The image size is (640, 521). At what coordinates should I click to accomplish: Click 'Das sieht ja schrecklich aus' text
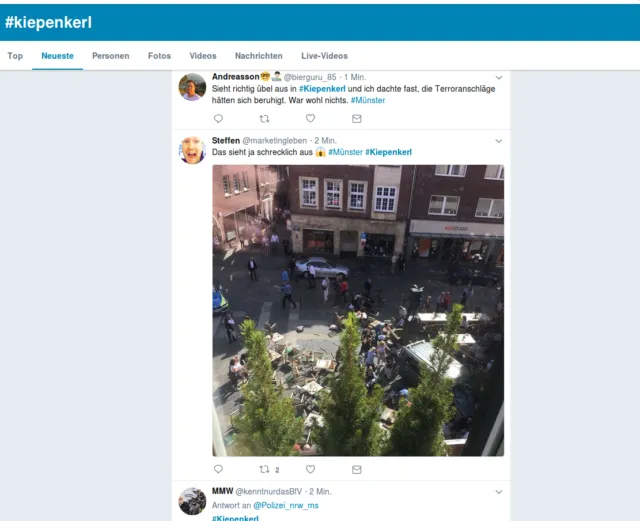pyautogui.click(x=262, y=152)
